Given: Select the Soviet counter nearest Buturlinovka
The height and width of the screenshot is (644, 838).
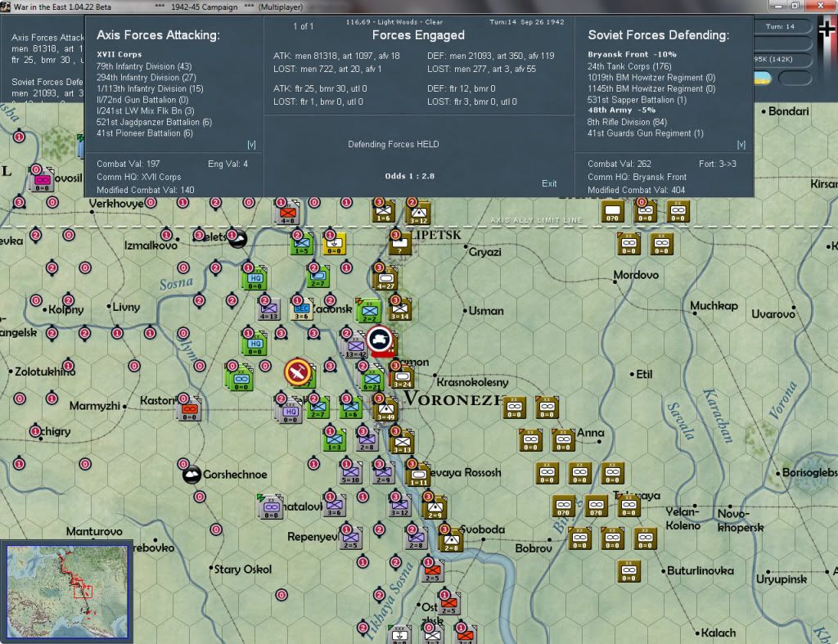Looking at the screenshot, I should tap(629, 571).
